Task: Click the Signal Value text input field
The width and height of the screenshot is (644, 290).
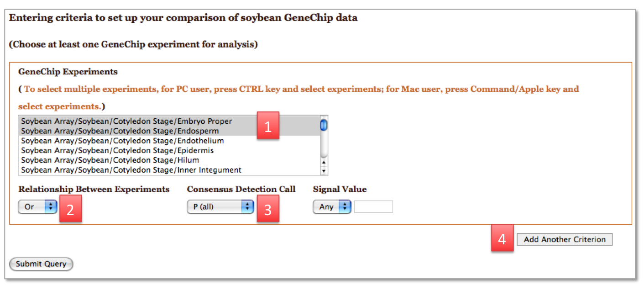Action: 373,206
